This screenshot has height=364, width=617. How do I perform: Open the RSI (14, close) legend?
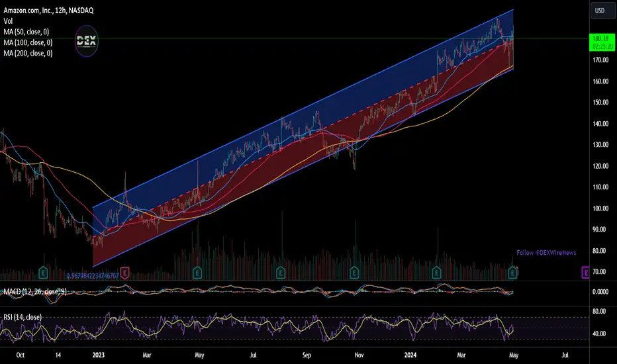(23, 317)
